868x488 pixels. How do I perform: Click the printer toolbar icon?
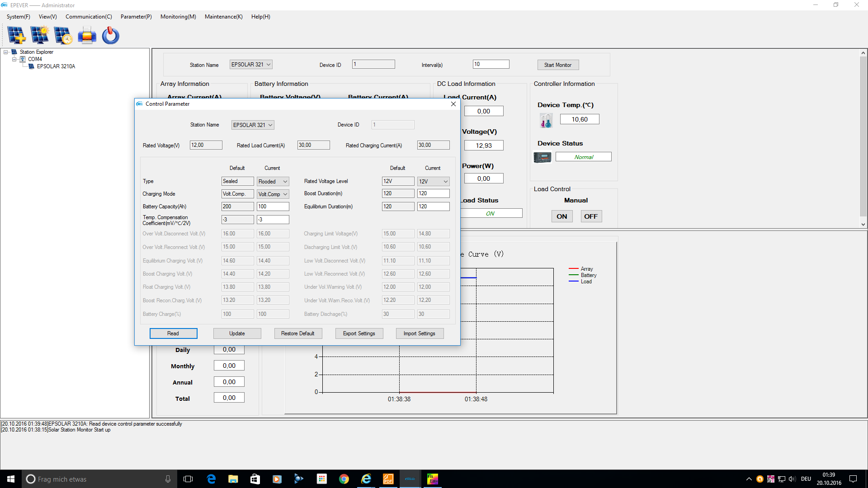click(x=87, y=35)
